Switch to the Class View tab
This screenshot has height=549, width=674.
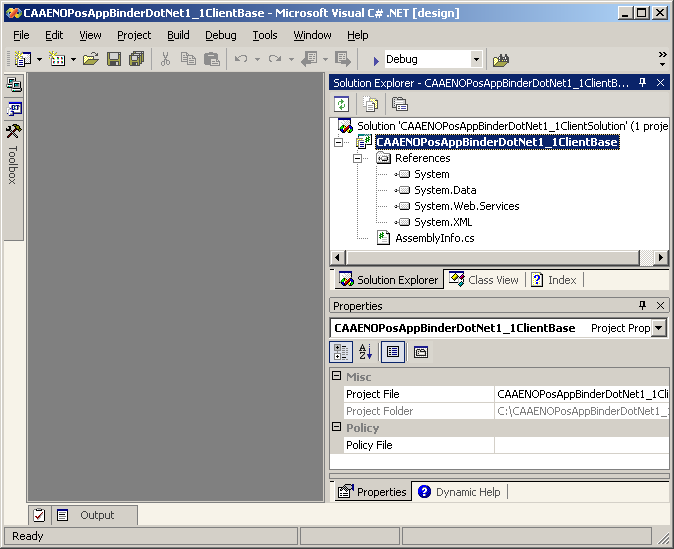[484, 280]
